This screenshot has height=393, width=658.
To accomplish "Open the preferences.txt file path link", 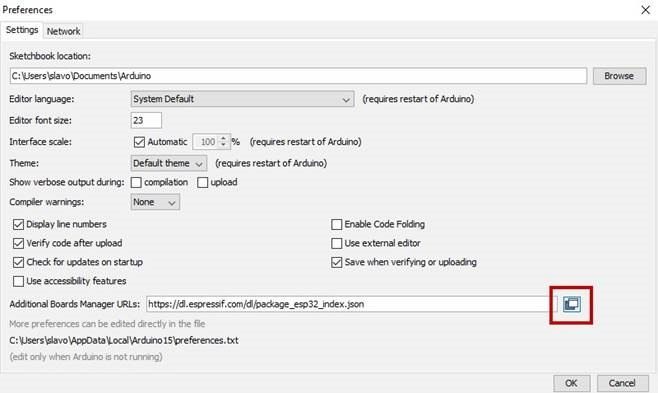I will pos(124,340).
